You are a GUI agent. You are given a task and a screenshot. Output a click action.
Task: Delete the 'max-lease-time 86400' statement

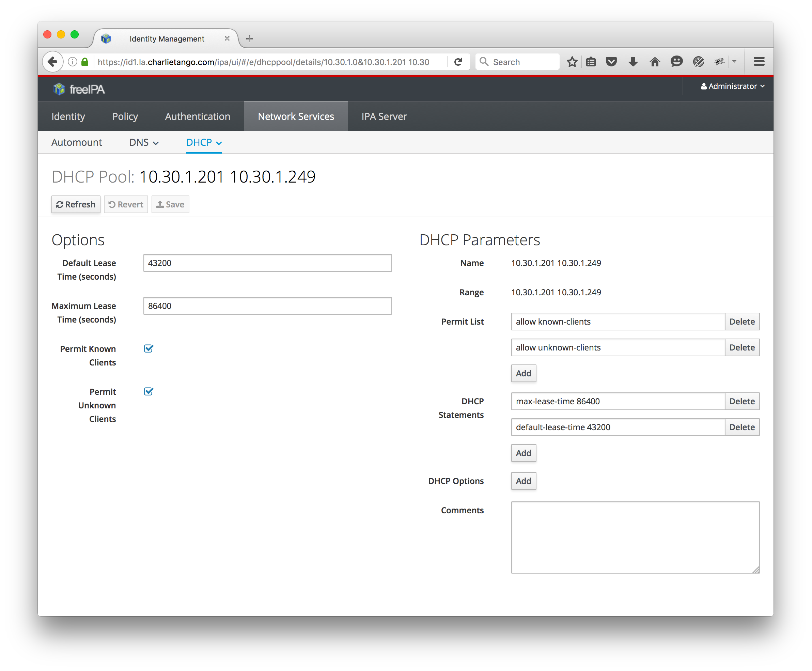742,401
